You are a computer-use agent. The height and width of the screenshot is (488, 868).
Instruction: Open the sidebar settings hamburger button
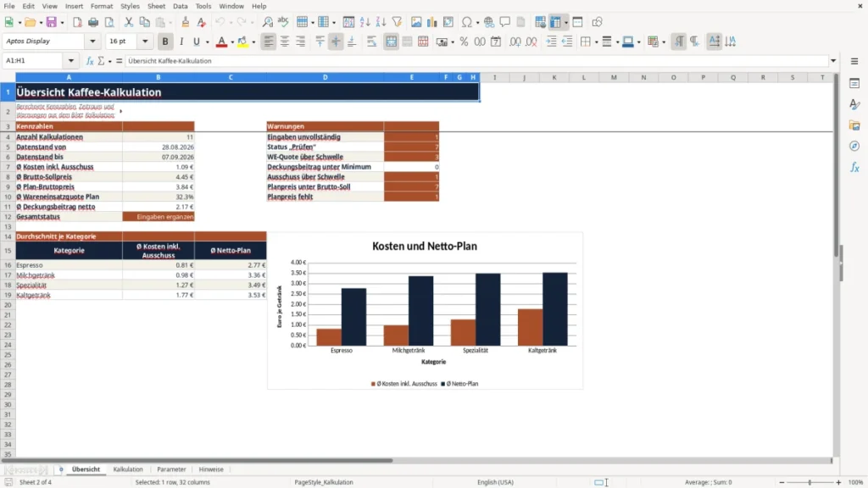point(854,61)
